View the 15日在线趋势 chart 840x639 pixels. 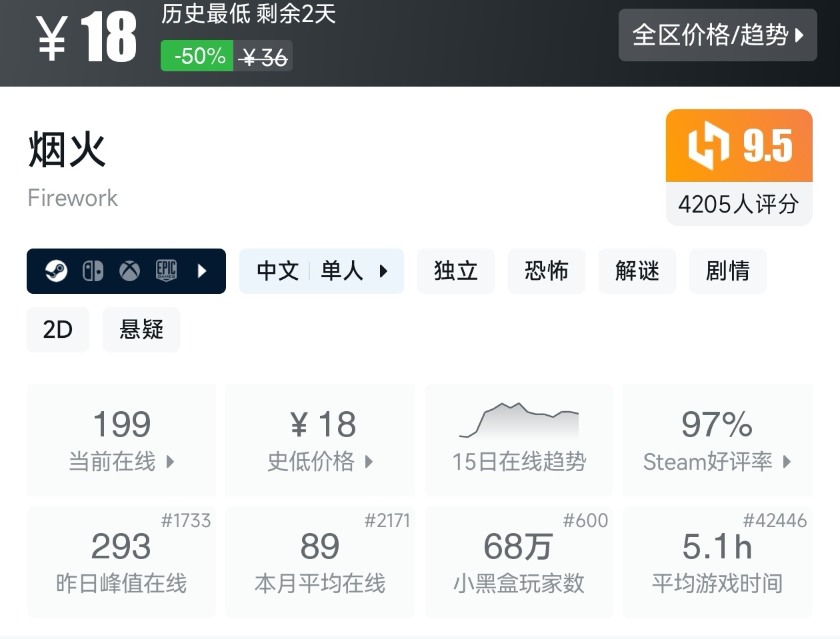pos(519,440)
